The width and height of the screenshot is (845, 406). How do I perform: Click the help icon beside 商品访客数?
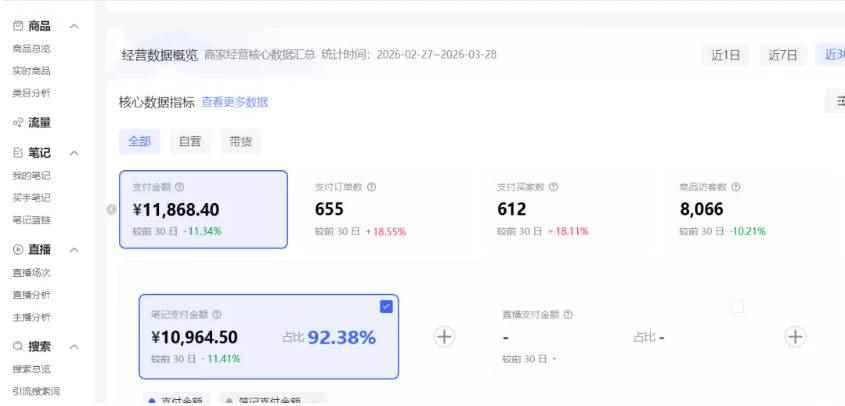tap(736, 187)
